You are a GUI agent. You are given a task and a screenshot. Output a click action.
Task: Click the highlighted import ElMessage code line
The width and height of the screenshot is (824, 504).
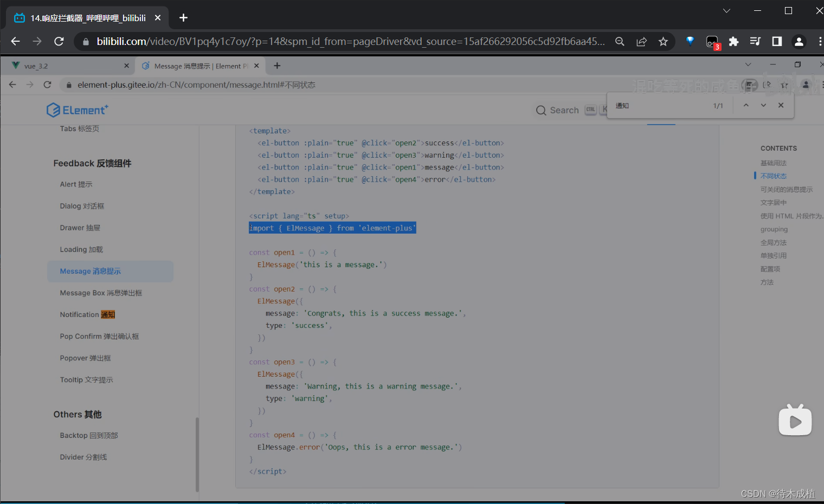(x=332, y=228)
